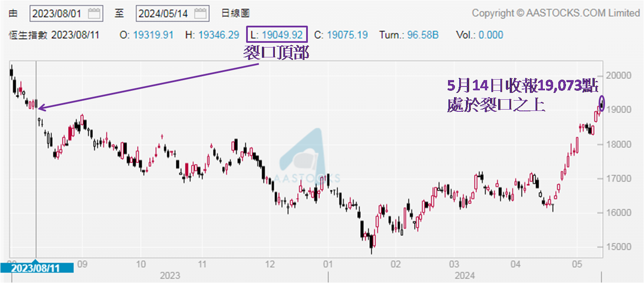644x283 pixels.
Task: Click the turnover value 96.58B
Action: pos(423,35)
